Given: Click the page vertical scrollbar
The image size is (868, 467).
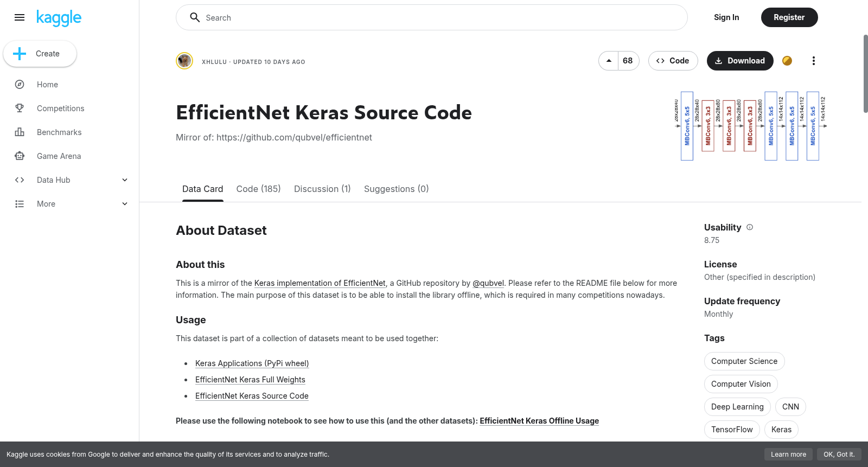Looking at the screenshot, I should (865, 74).
